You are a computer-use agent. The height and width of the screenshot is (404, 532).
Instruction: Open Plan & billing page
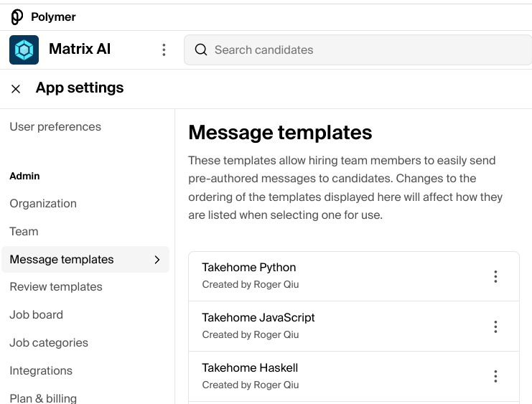(43, 398)
